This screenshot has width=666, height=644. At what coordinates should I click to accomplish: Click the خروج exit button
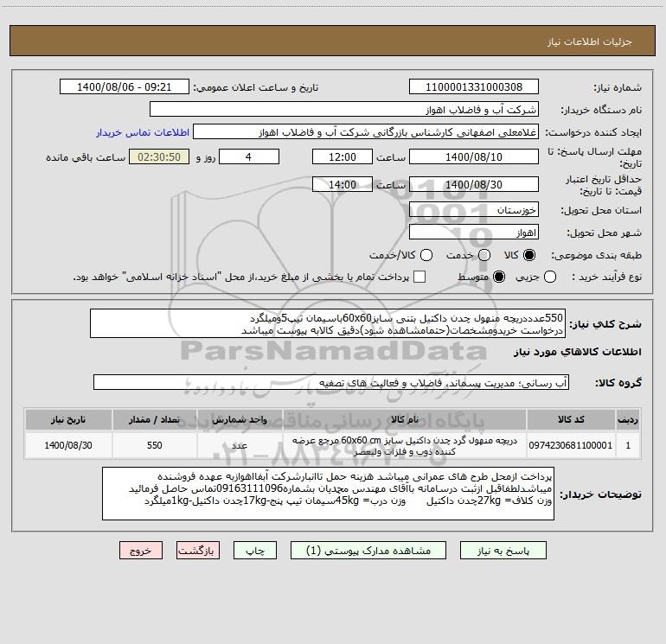(x=141, y=551)
